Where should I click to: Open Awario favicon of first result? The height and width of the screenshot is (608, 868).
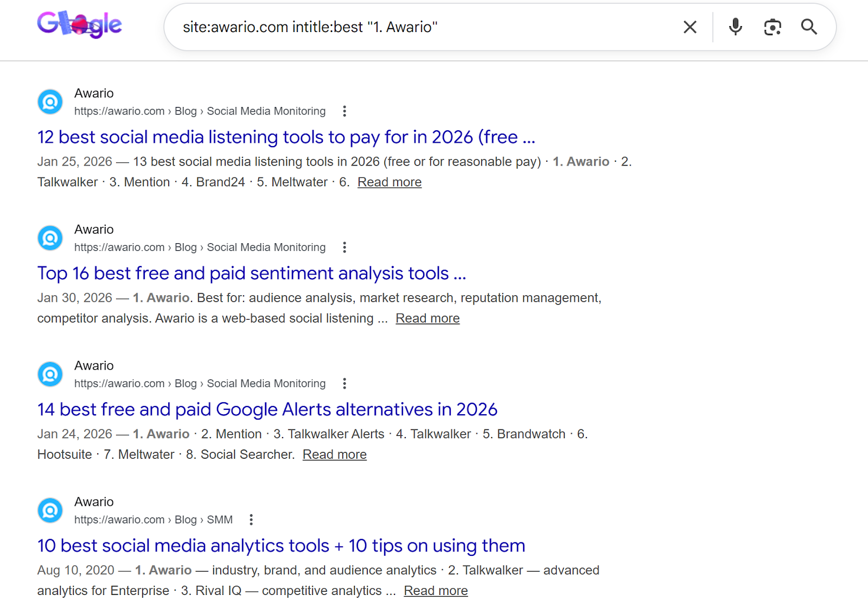[50, 102]
